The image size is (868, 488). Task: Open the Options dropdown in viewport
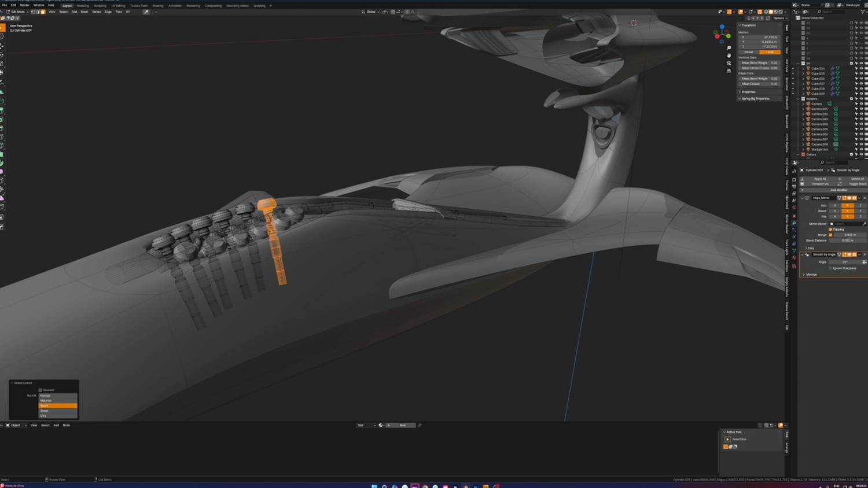click(779, 18)
